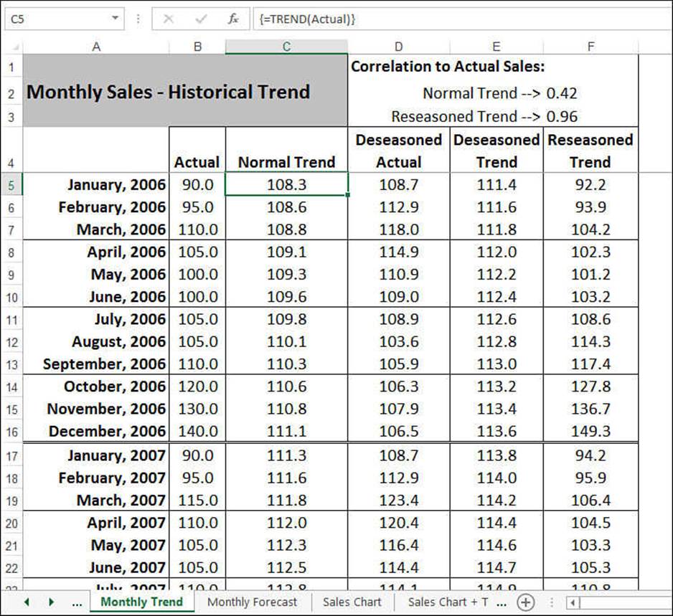673x616 pixels.
Task: Expand hidden sheet tabs ellipsis on the left
Action: [77, 602]
